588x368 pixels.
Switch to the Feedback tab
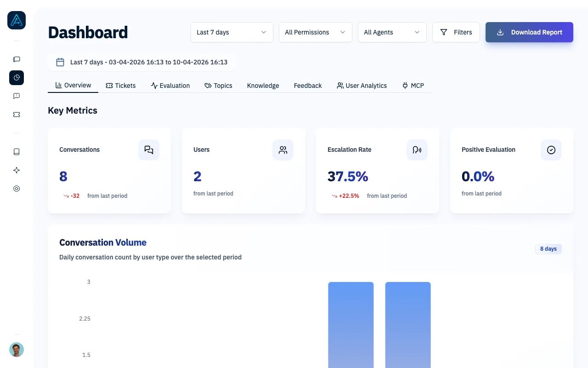point(308,86)
